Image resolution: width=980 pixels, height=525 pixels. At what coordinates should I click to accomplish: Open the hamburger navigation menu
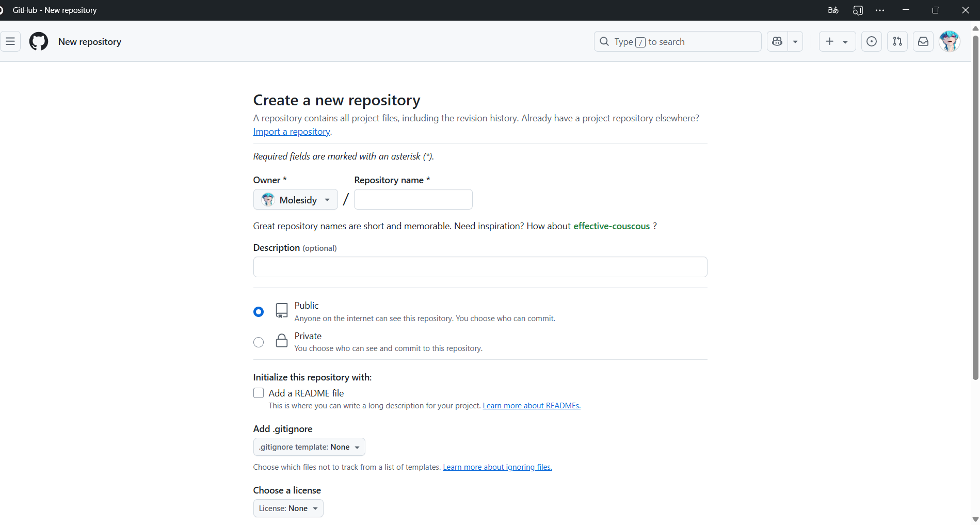[10, 41]
